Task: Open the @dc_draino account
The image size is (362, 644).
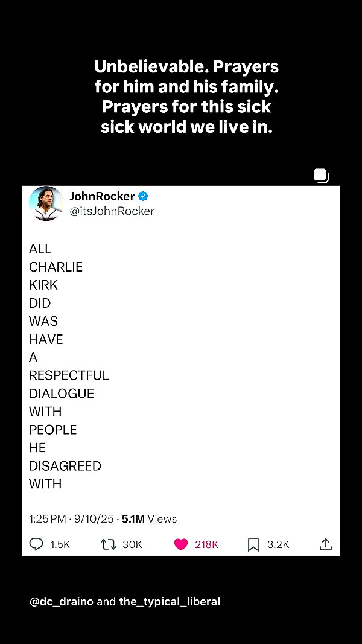Action: coord(62,602)
